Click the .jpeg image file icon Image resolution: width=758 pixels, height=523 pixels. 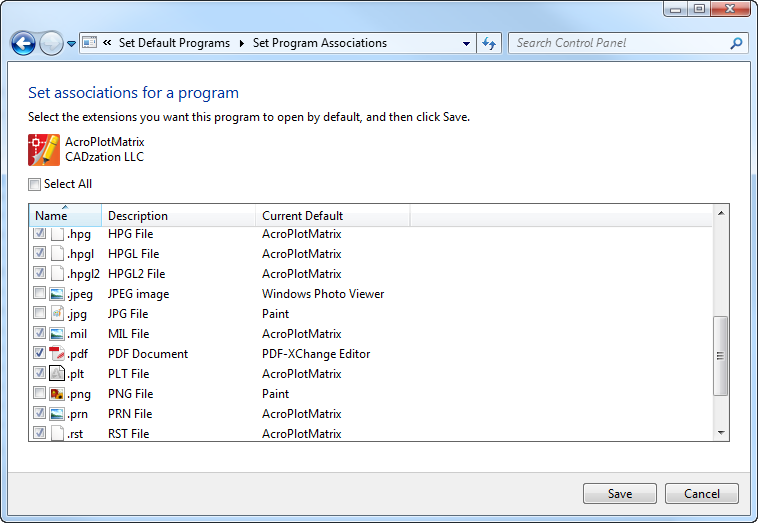tap(57, 294)
